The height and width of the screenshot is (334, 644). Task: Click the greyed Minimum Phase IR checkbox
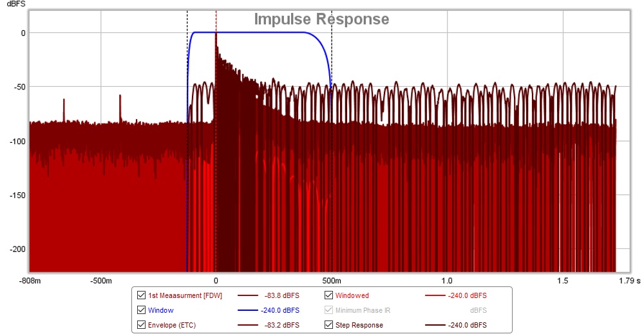[x=328, y=310]
